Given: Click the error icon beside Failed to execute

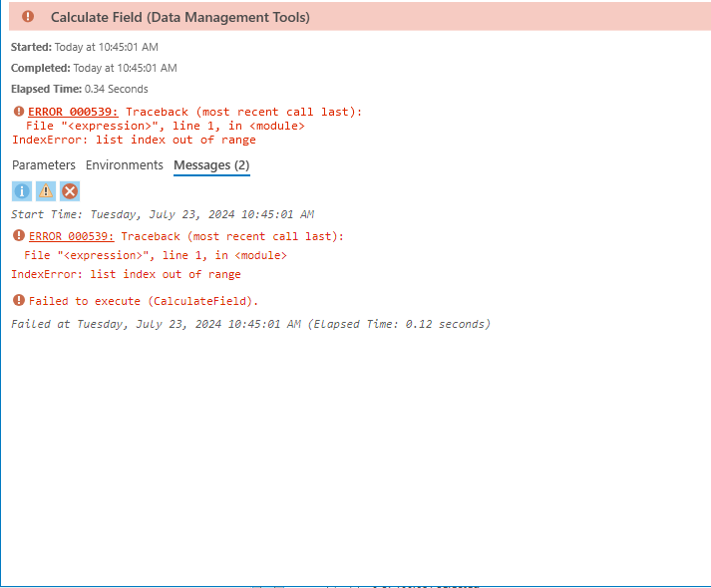Looking at the screenshot, I should 19,300.
